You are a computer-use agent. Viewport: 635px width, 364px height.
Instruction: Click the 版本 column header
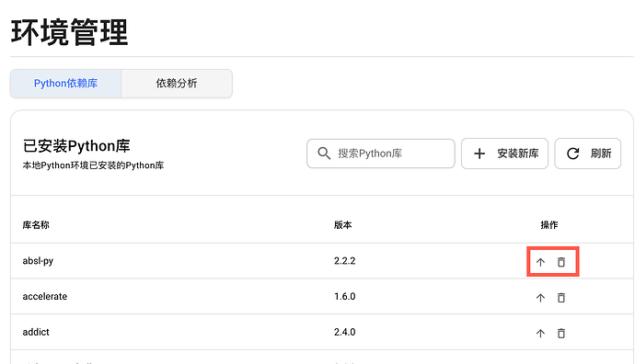342,225
